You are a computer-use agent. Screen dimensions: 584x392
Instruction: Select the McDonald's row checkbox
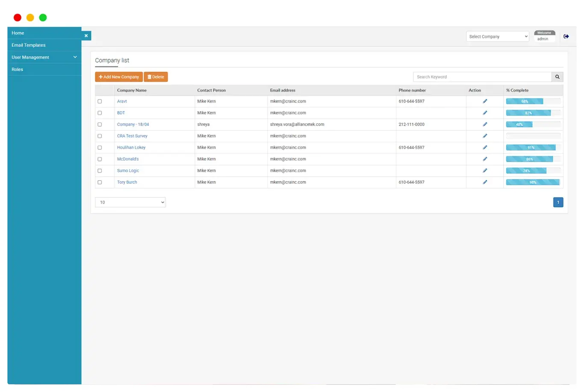pyautogui.click(x=100, y=159)
